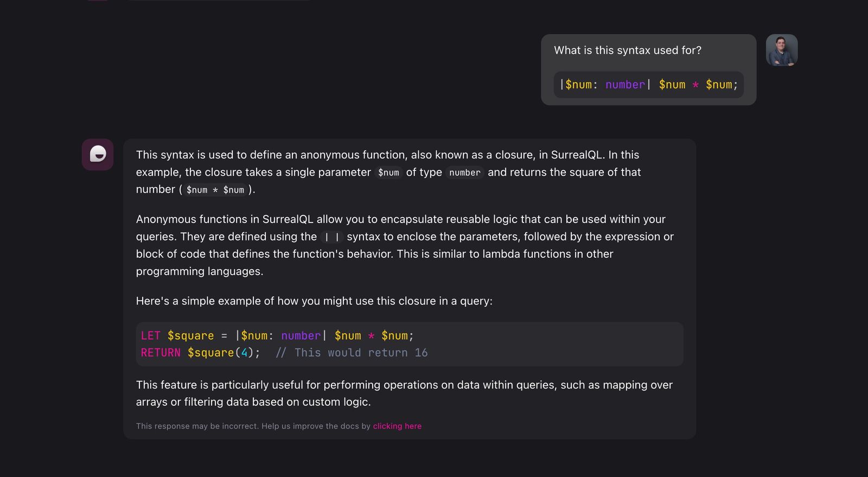Image resolution: width=868 pixels, height=477 pixels.
Task: Click the user's profile photo avatar
Action: 781,50
